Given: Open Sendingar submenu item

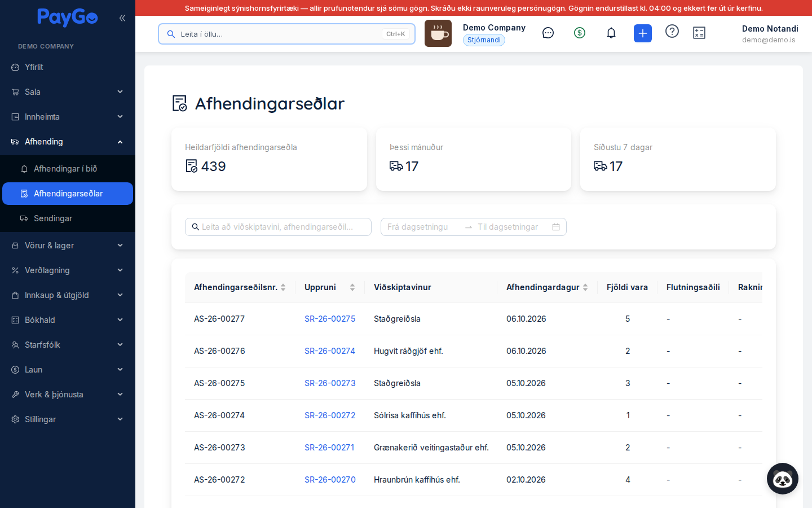Looking at the screenshot, I should (x=68, y=218).
